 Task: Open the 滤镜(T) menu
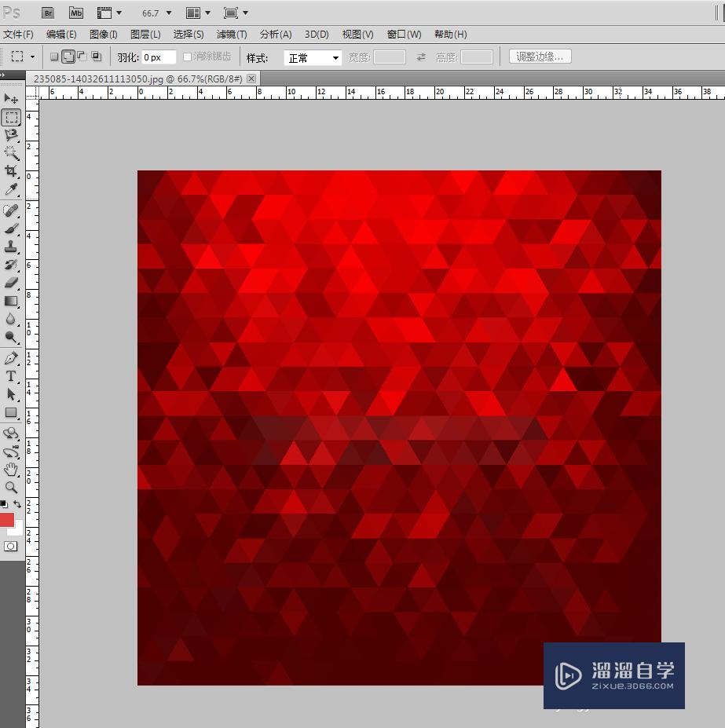[232, 35]
